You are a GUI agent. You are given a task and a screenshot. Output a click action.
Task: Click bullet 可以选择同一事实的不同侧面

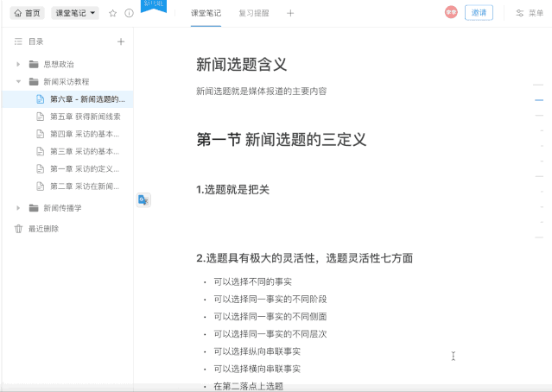click(270, 317)
